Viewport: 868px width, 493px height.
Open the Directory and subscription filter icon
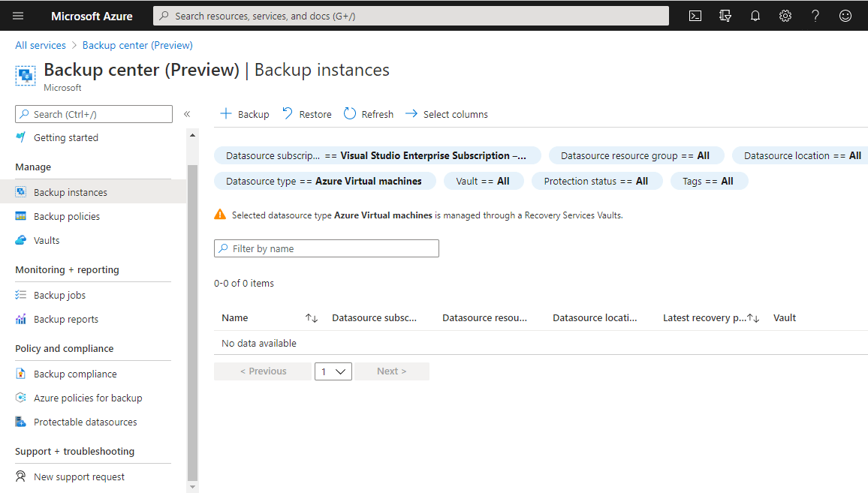(725, 16)
